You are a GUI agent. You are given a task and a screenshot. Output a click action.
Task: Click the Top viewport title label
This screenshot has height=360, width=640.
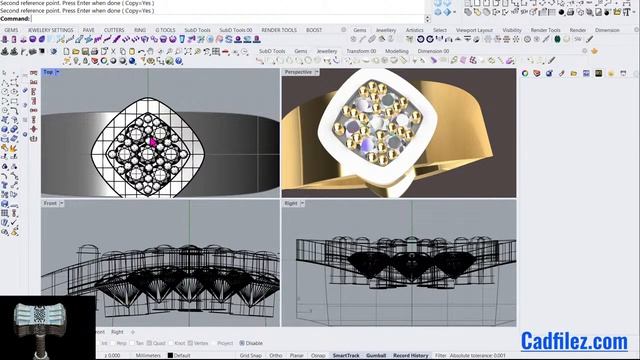48,72
